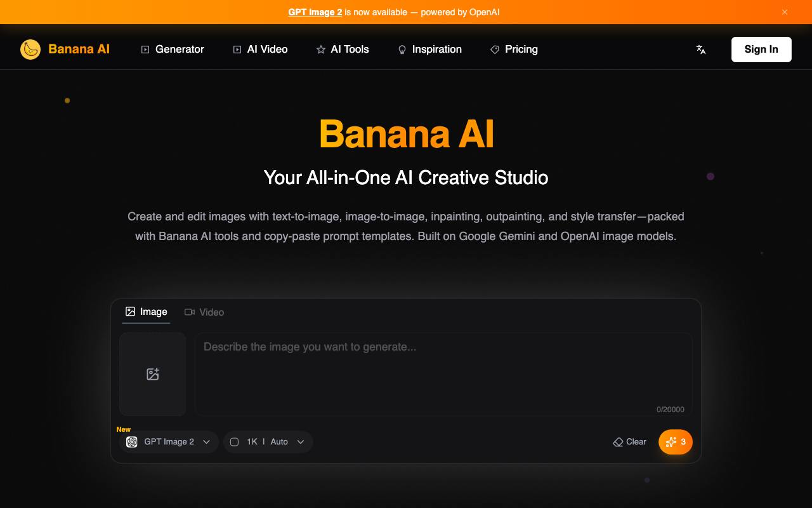This screenshot has width=812, height=508.
Task: Open the Inspiration menu
Action: 429,49
